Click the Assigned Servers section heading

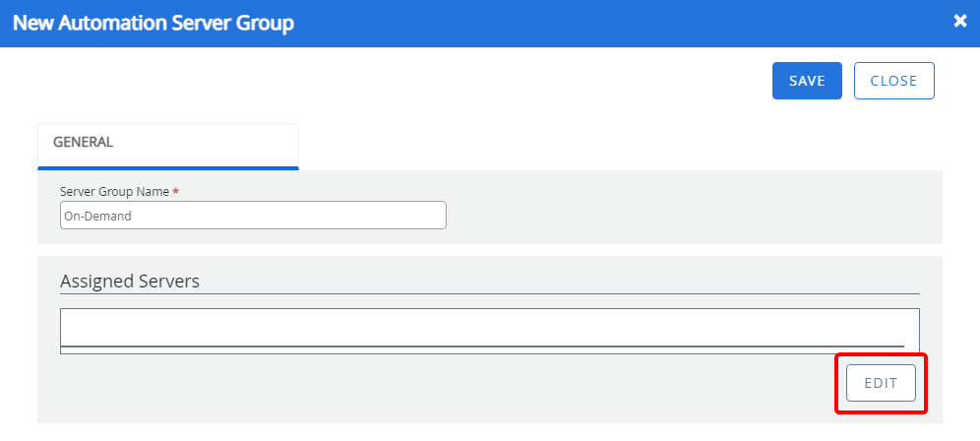click(x=130, y=282)
